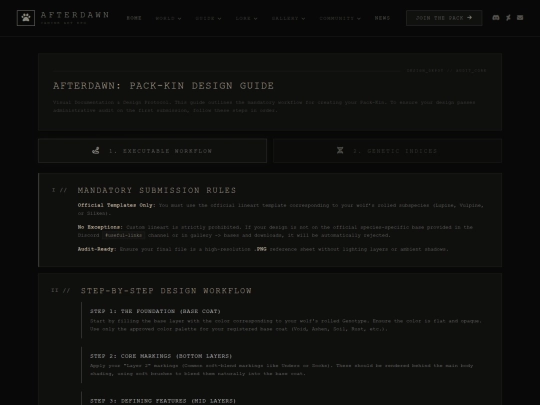The height and width of the screenshot is (405, 540).
Task: Go to the Home nav item
Action: tap(134, 18)
